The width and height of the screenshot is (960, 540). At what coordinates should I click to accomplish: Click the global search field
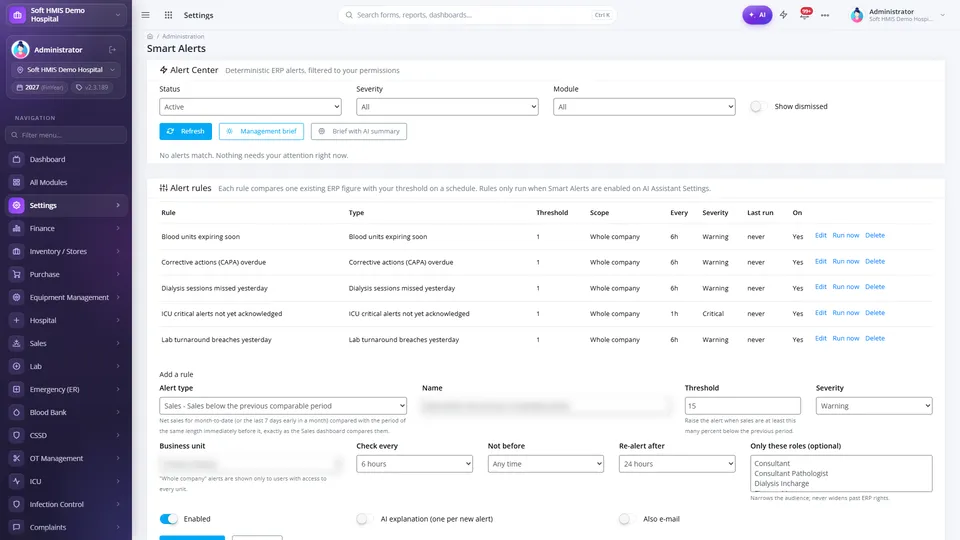(x=477, y=15)
